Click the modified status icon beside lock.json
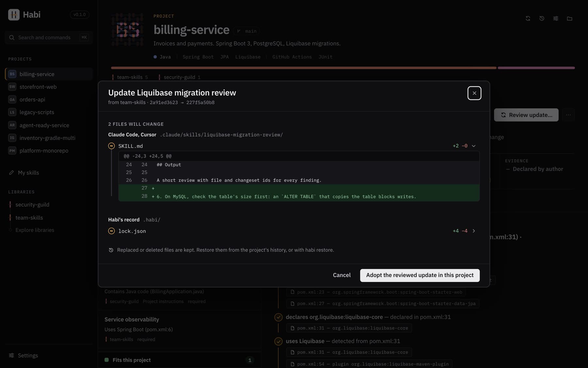 click(x=111, y=231)
